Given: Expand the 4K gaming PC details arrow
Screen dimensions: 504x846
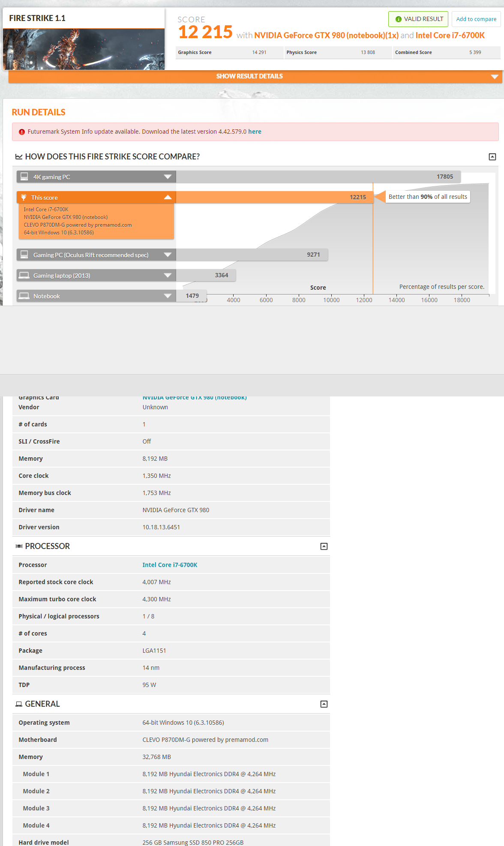Looking at the screenshot, I should pyautogui.click(x=168, y=177).
